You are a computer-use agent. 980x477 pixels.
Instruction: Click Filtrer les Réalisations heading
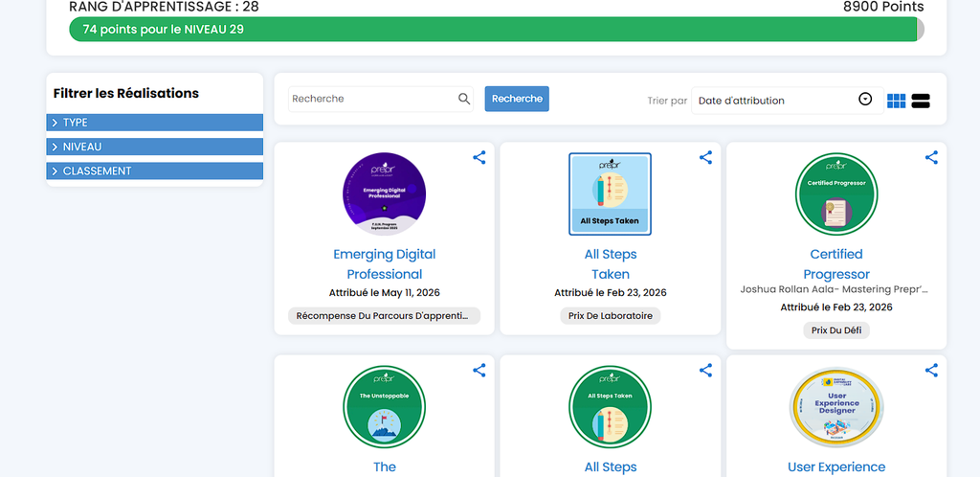(x=126, y=93)
